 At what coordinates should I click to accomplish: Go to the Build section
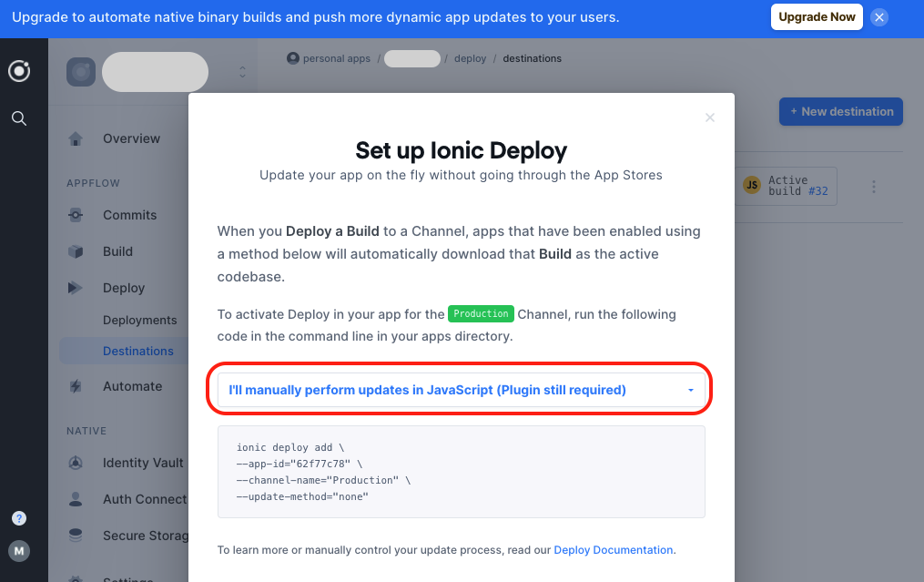(x=117, y=251)
